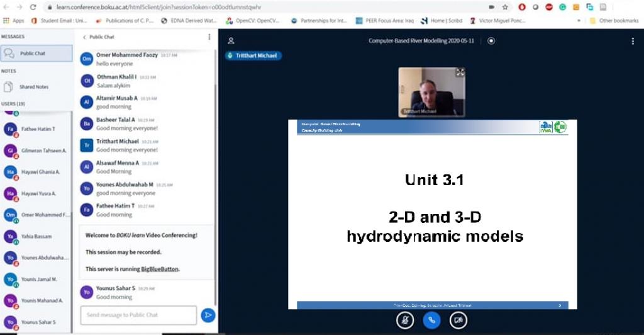Send the chat message with arrow button
The image size is (644, 335).
coord(208,315)
